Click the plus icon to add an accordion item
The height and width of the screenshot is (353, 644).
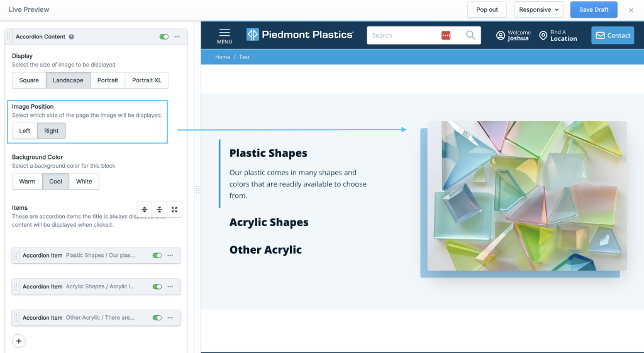19,341
